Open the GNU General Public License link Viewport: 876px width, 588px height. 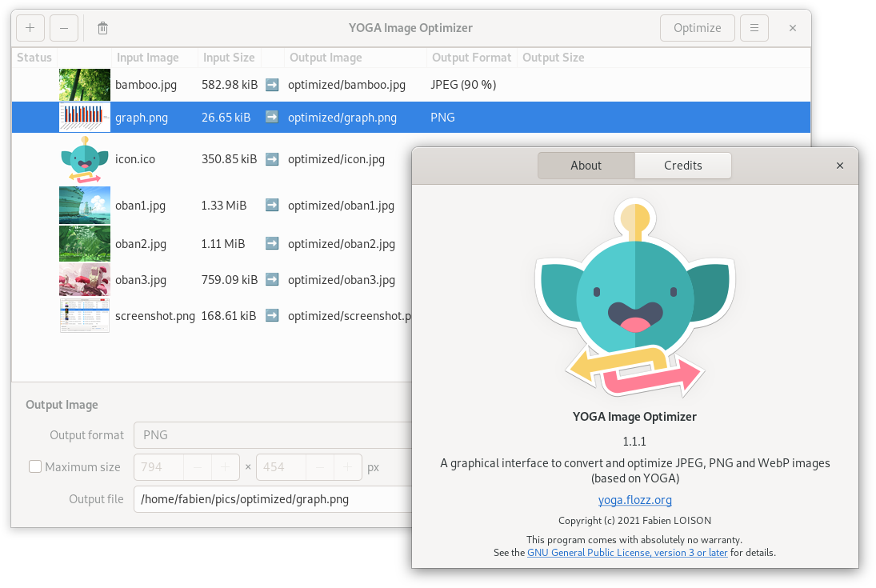pyautogui.click(x=627, y=552)
